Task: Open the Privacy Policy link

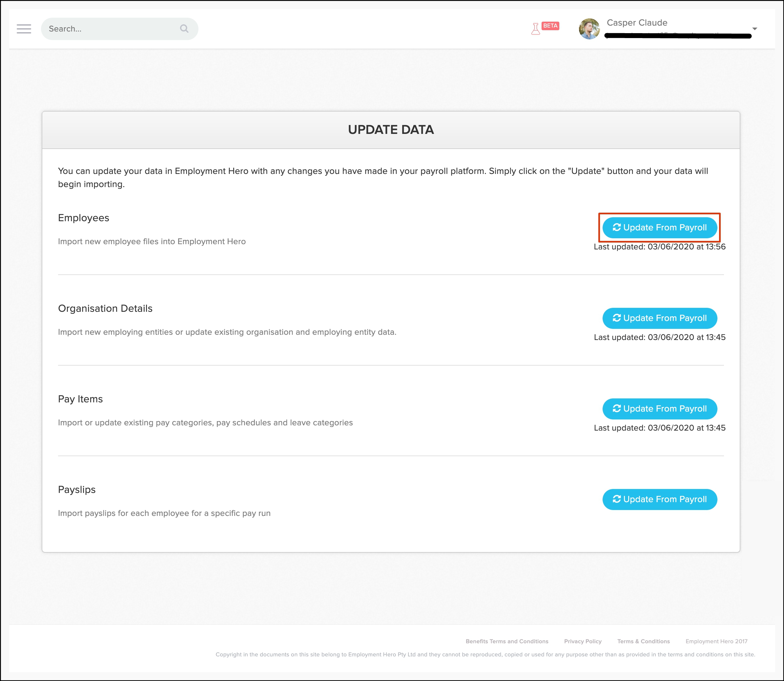Action: click(x=583, y=642)
